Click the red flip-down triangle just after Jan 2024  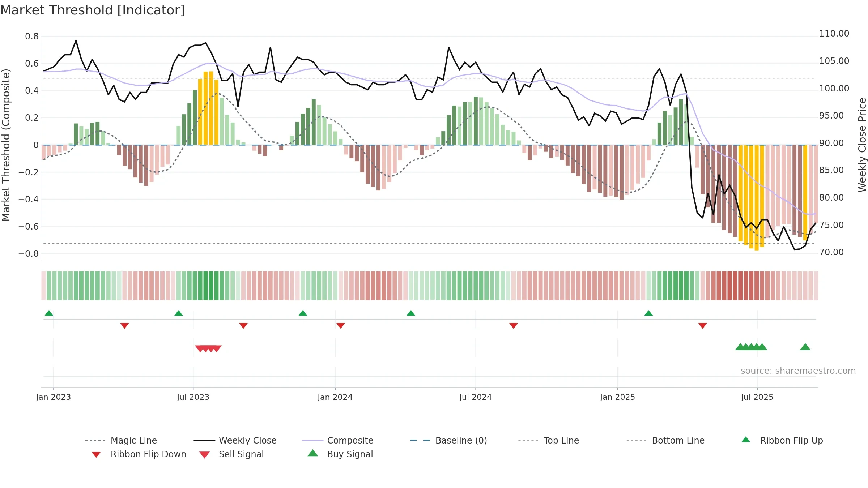point(341,326)
